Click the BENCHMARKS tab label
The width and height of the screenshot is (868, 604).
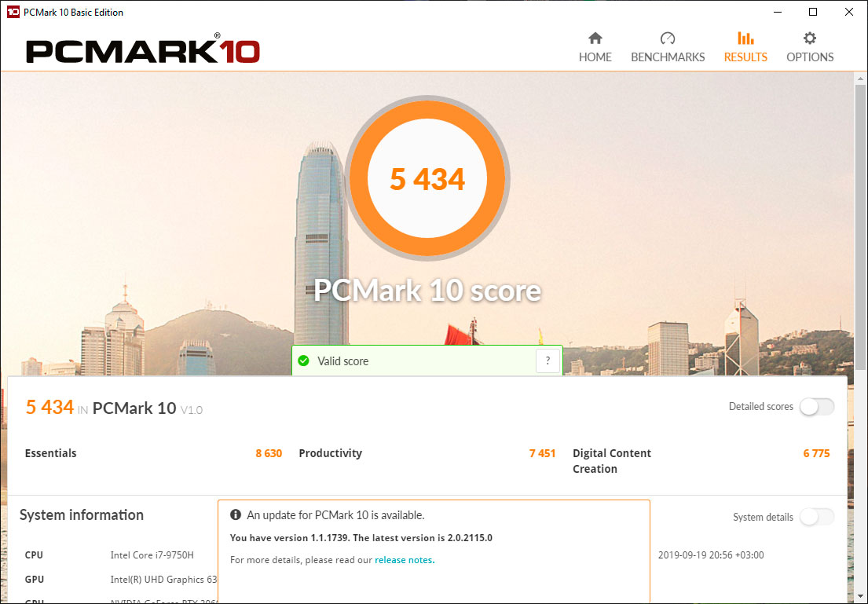668,57
